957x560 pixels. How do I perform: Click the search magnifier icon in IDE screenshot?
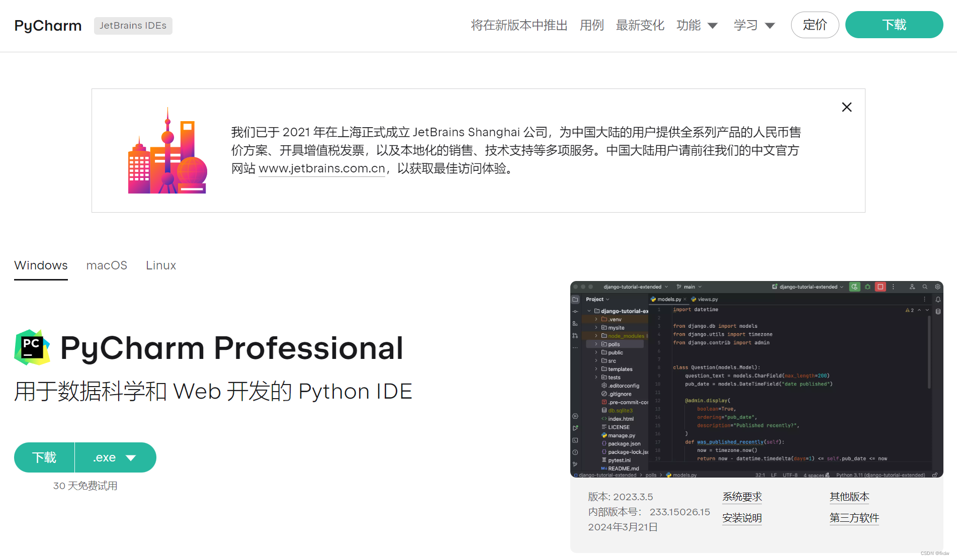[x=925, y=287]
